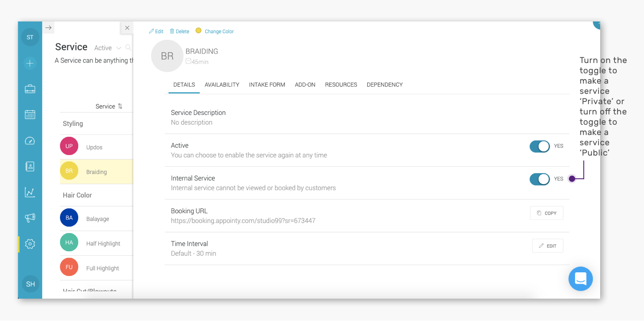
Task: Copy the Booking URL
Action: click(x=547, y=213)
